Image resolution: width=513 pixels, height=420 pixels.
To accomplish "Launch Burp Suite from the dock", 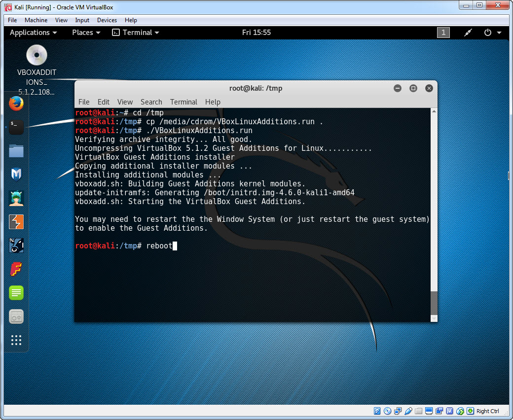I will point(16,222).
